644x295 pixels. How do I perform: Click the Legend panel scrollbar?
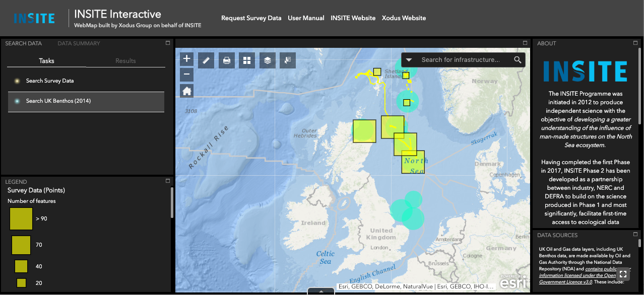[x=172, y=203]
